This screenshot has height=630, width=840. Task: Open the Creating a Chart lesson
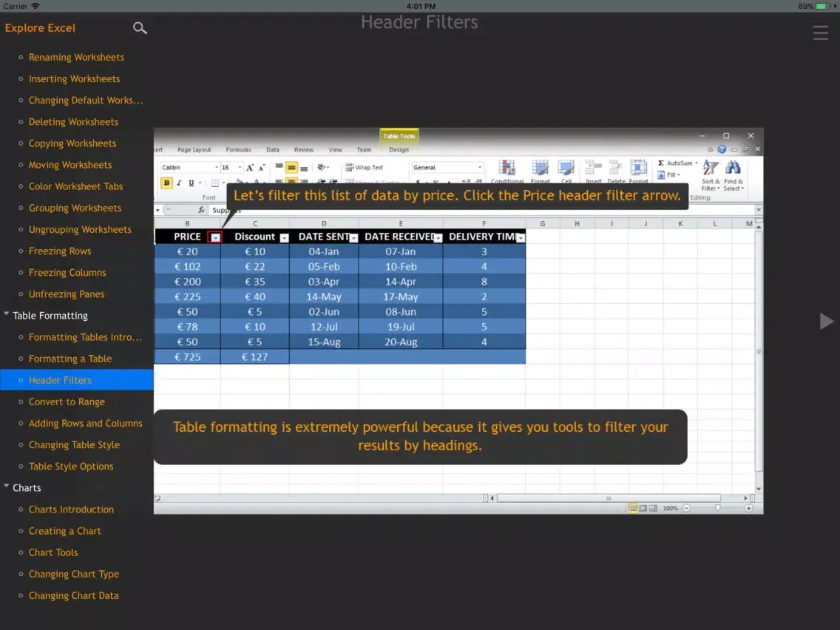point(65,531)
